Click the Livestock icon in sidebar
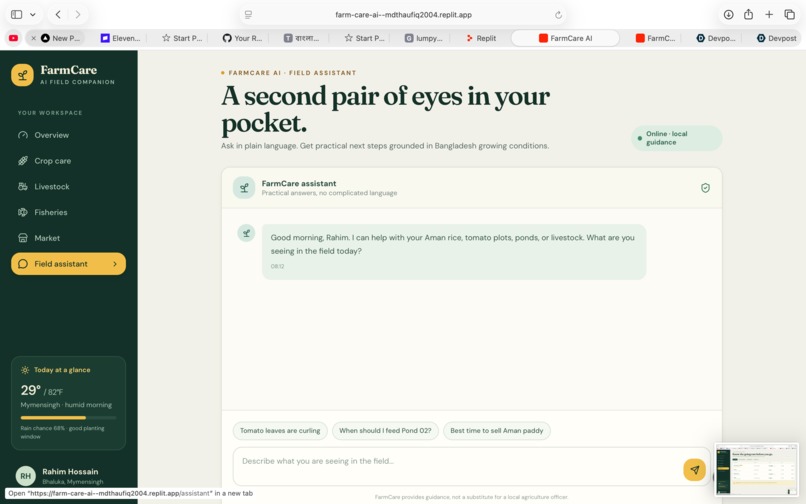This screenshot has width=806, height=504. [x=23, y=187]
